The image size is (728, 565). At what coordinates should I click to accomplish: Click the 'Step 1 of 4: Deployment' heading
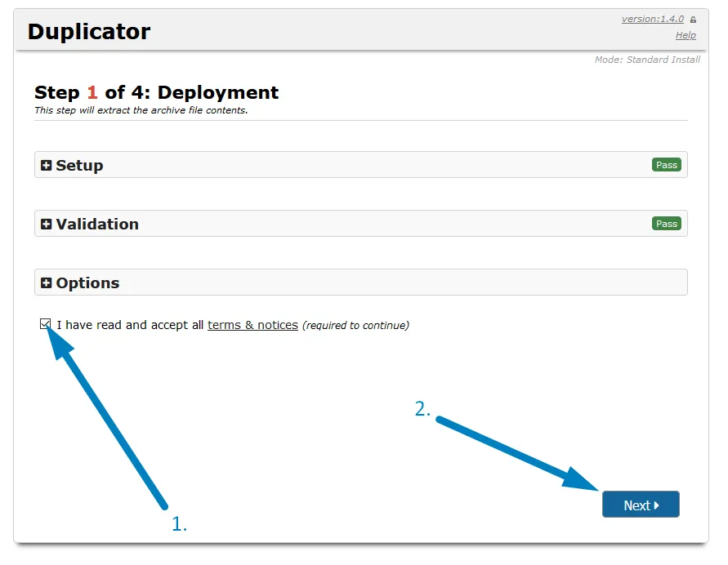click(x=156, y=92)
